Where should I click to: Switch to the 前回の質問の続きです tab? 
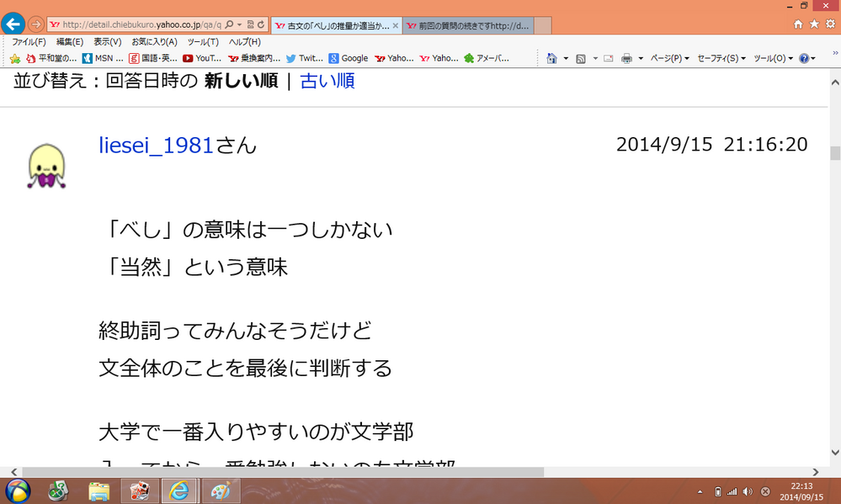[x=467, y=25]
